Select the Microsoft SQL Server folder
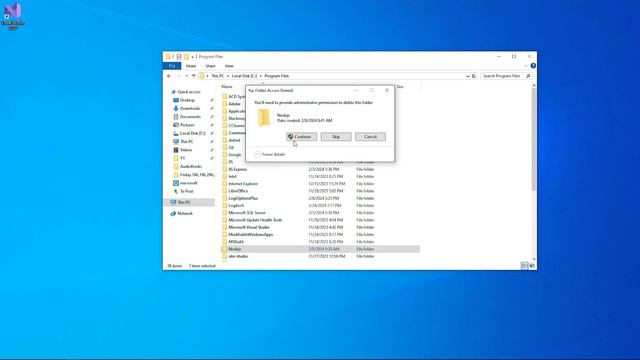 point(247,213)
